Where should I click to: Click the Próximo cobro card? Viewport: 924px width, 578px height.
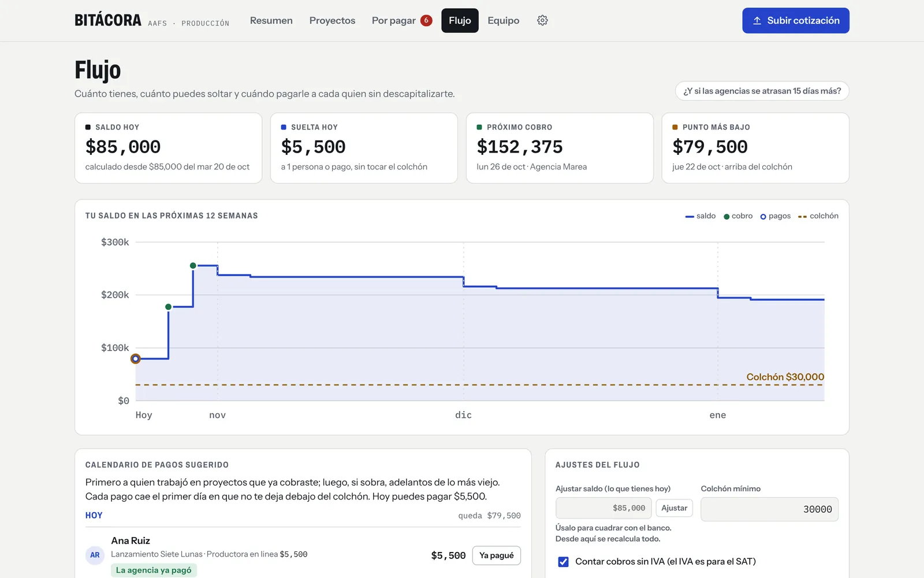click(560, 148)
